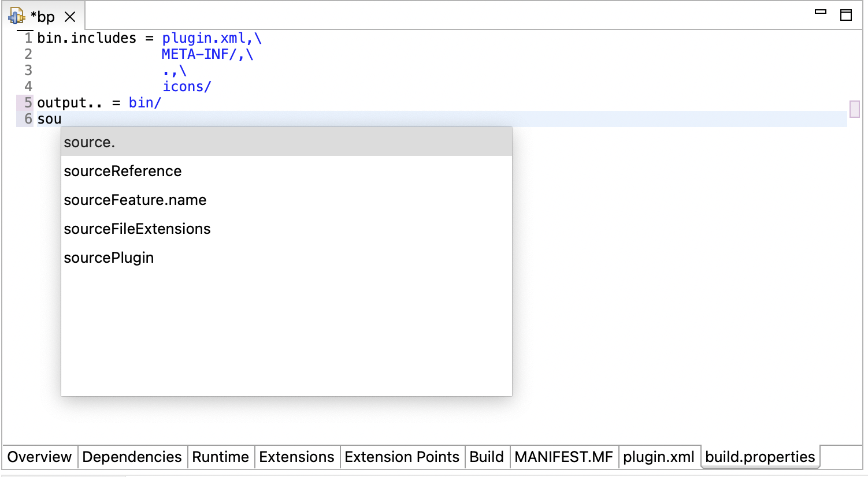868x477 pixels.
Task: Choose 'sourcePlugin' completion proposal
Action: 287,258
